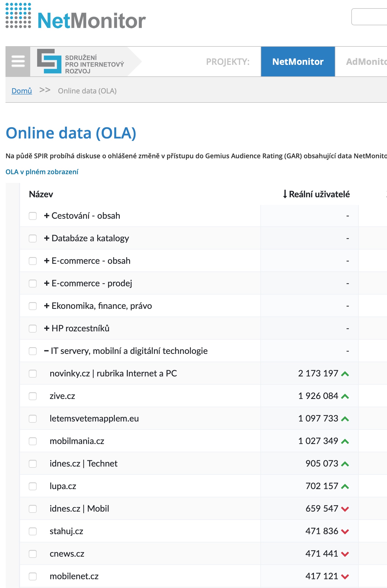Expand the HP rozcestníků category

[x=47, y=328]
